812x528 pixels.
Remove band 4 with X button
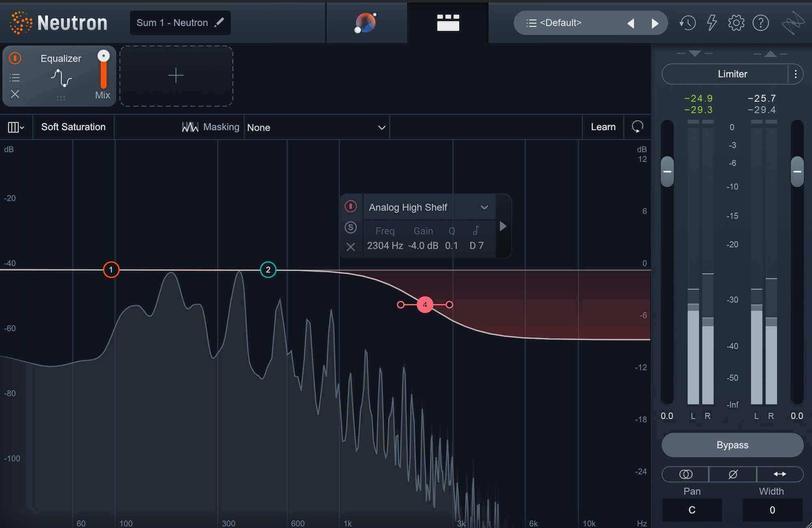351,247
